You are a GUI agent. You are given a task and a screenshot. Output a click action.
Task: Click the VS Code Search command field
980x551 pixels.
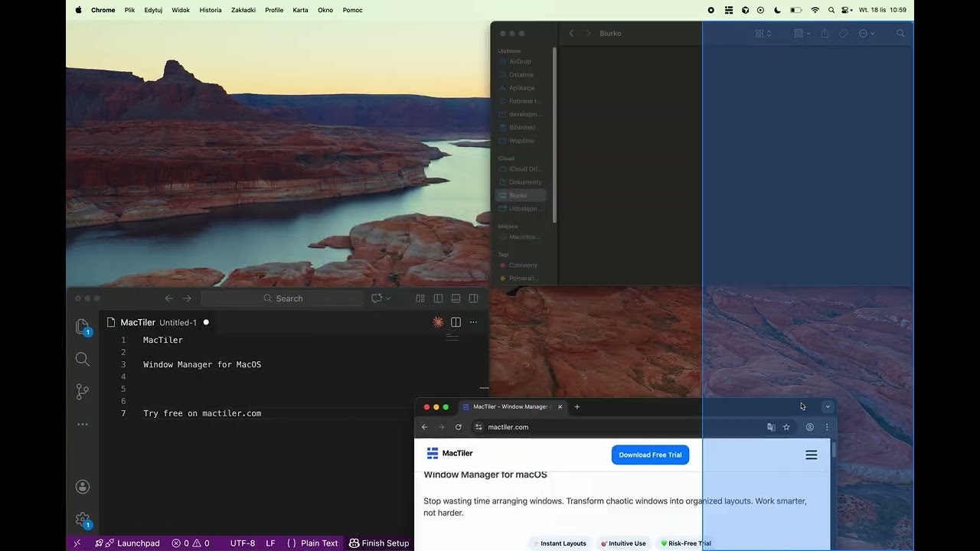(283, 298)
